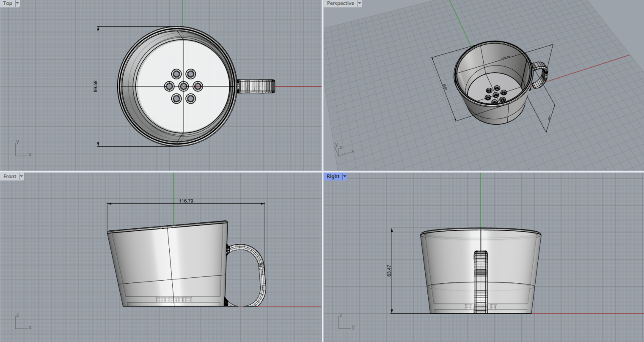Activate the Top viewport title
This screenshot has height=342, width=644.
coord(8,3)
